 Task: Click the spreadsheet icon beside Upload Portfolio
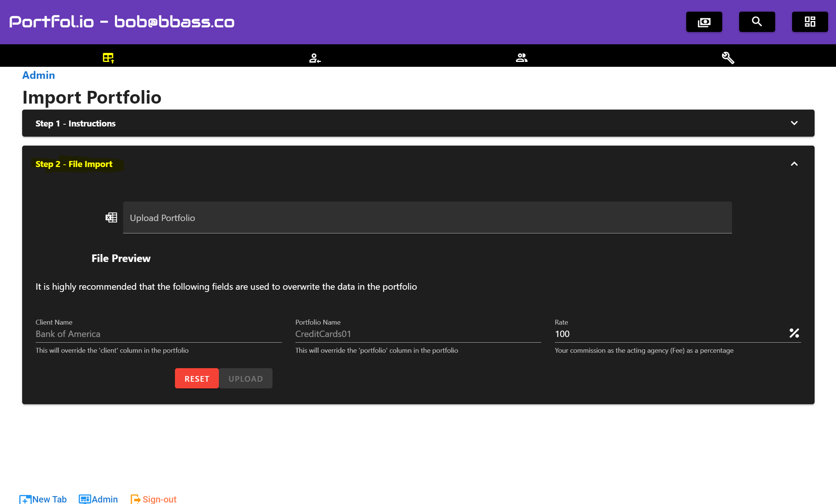[111, 218]
